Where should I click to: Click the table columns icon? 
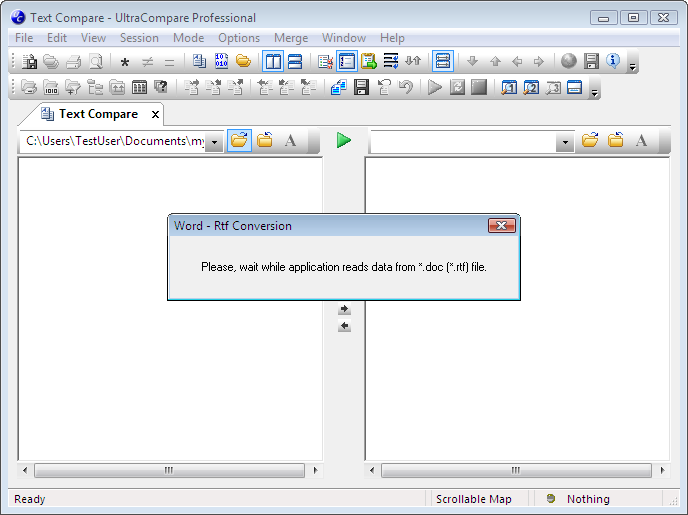coord(139,87)
